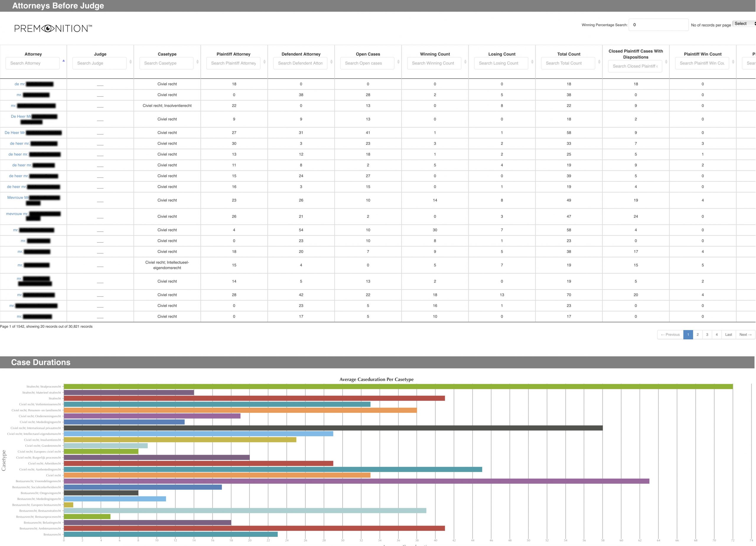This screenshot has height=546, width=756.
Task: Click the Winning Percentage Search field
Action: (x=658, y=25)
